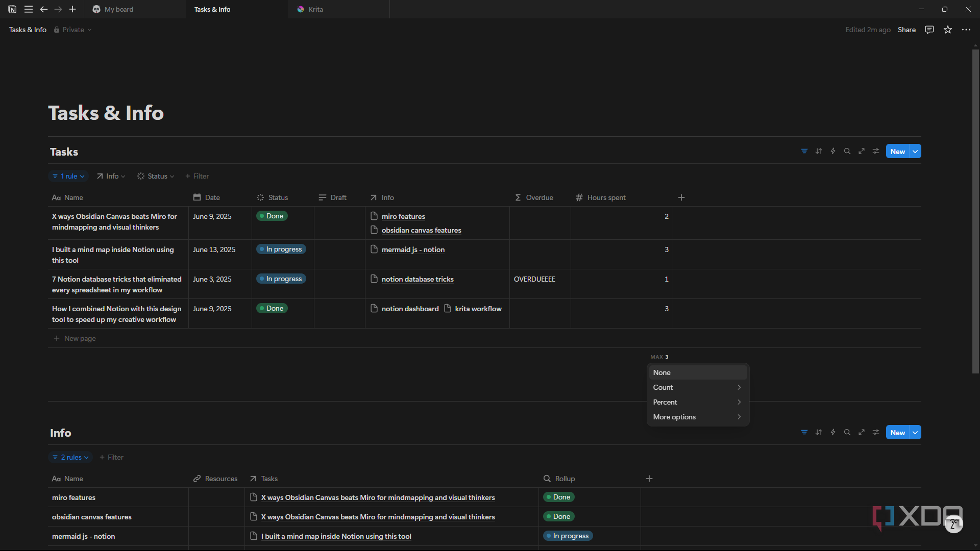Image resolution: width=980 pixels, height=551 pixels.
Task: Go forward with the right arrow
Action: click(x=58, y=9)
